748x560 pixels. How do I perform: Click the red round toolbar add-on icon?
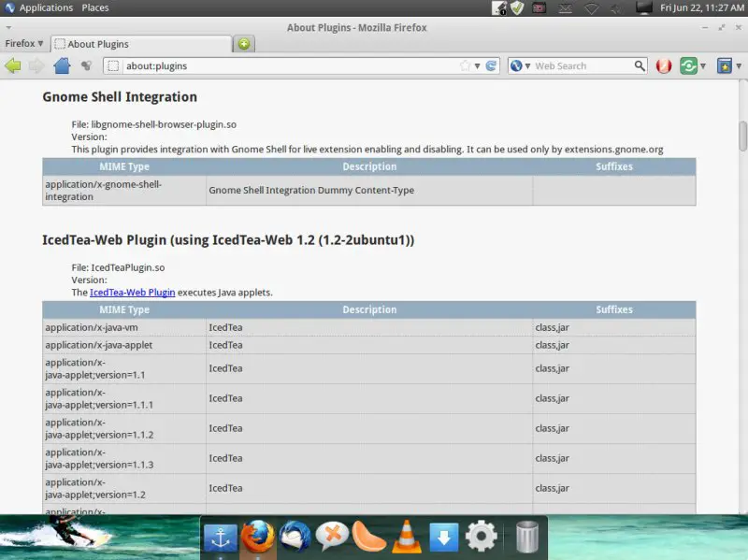pyautogui.click(x=664, y=65)
